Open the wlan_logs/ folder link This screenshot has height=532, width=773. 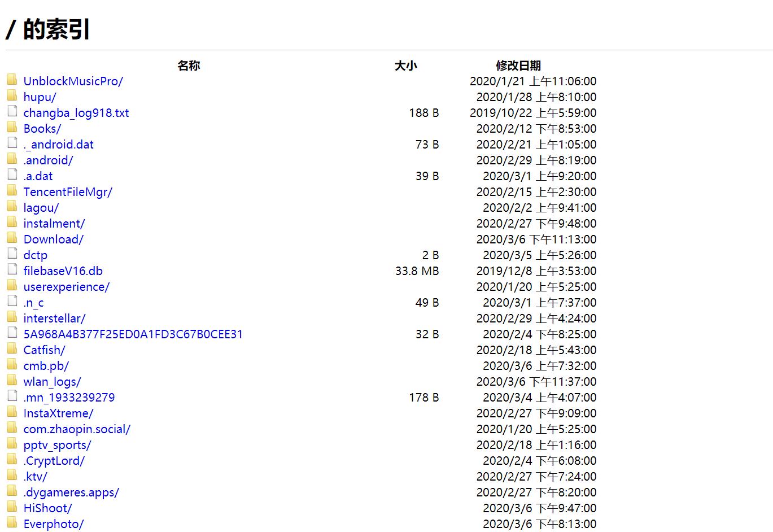[53, 382]
